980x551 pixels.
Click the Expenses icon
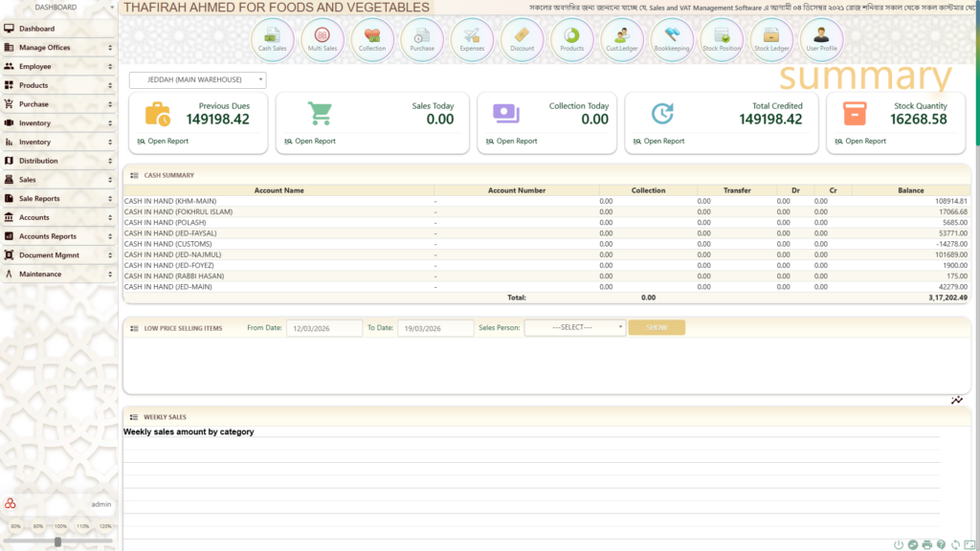point(472,39)
